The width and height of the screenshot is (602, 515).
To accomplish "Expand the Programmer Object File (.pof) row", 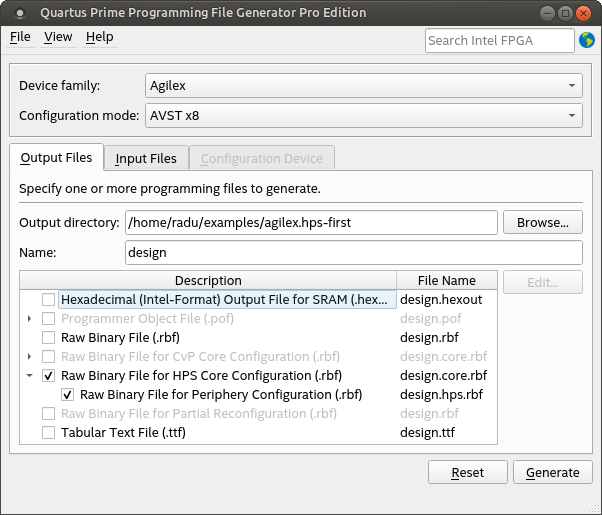I will (28, 318).
